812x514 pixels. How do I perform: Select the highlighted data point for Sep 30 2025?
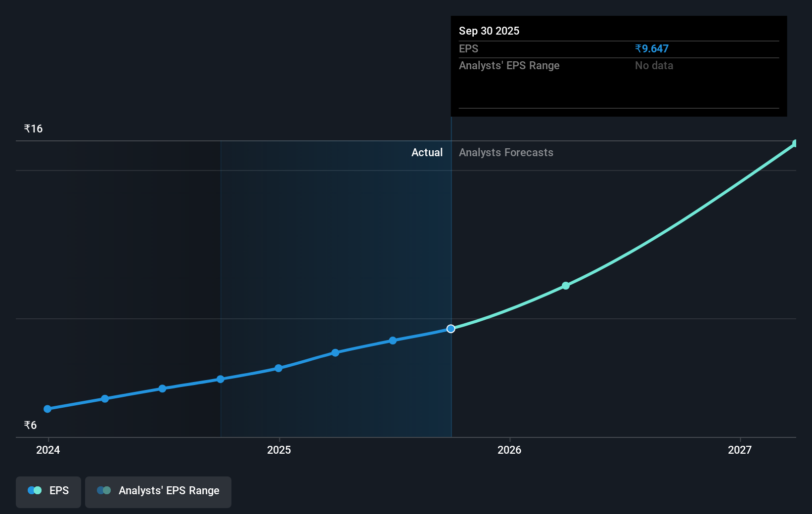pos(450,328)
